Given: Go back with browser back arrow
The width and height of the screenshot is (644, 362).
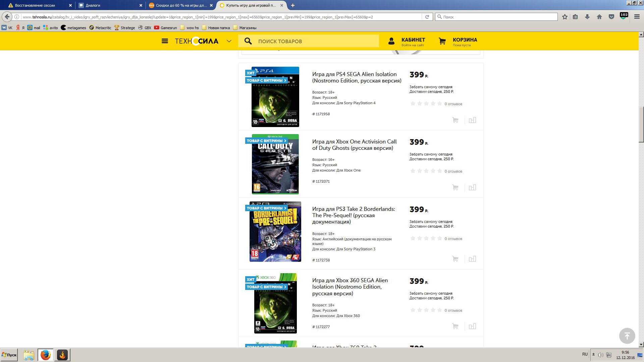Looking at the screenshot, I should pyautogui.click(x=7, y=17).
